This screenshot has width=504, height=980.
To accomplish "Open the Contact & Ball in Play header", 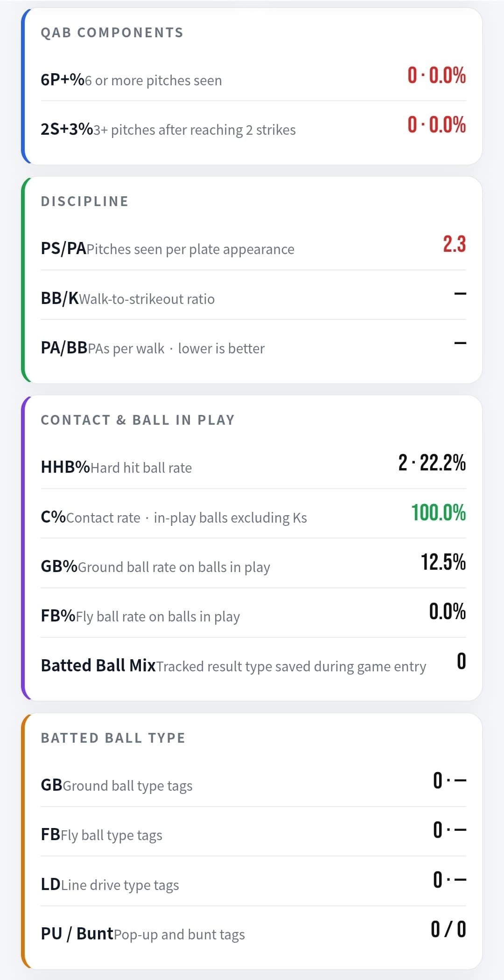I will pyautogui.click(x=138, y=420).
